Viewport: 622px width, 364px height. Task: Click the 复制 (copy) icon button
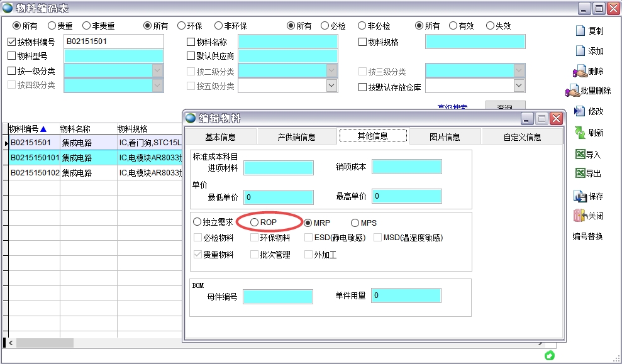point(580,31)
